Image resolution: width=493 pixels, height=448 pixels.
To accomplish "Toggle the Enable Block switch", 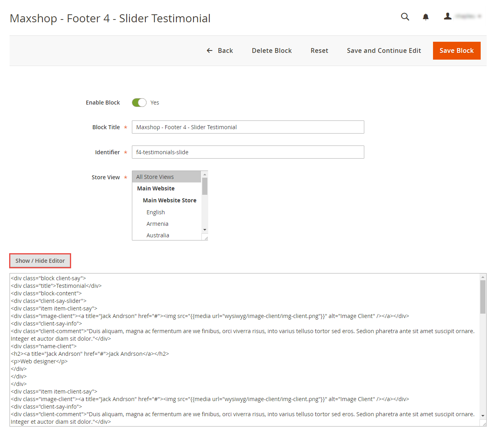I will point(139,103).
